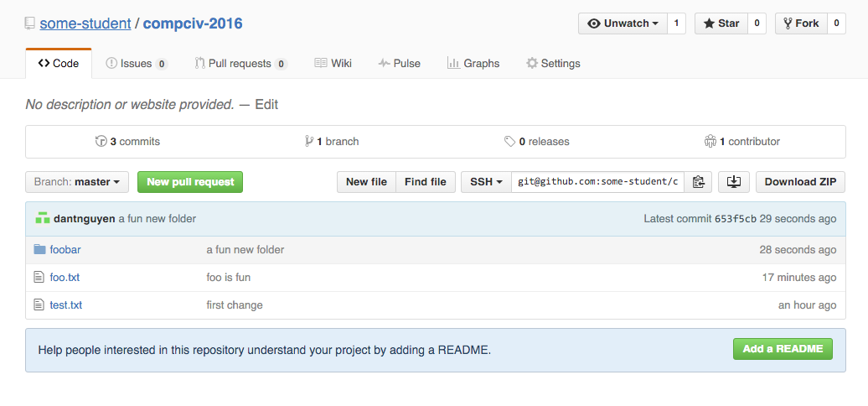View the 1 branch list
This screenshot has height=406, width=868.
point(332,141)
